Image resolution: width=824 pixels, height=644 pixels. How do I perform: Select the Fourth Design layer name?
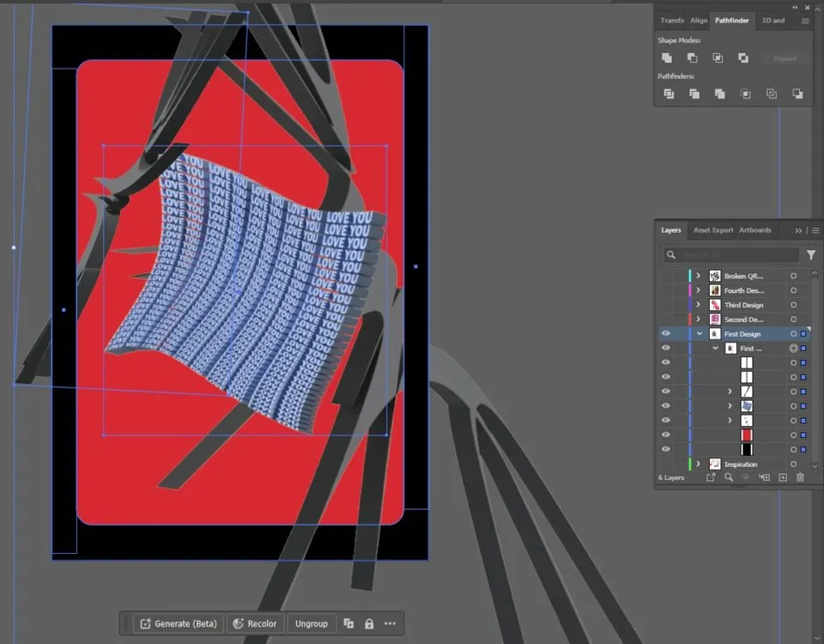tap(744, 290)
